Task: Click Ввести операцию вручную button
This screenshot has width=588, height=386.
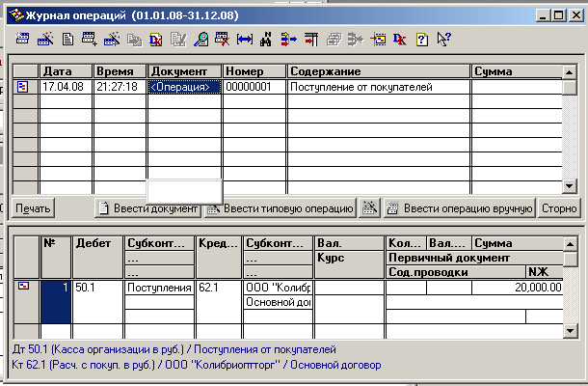Action: (460, 208)
